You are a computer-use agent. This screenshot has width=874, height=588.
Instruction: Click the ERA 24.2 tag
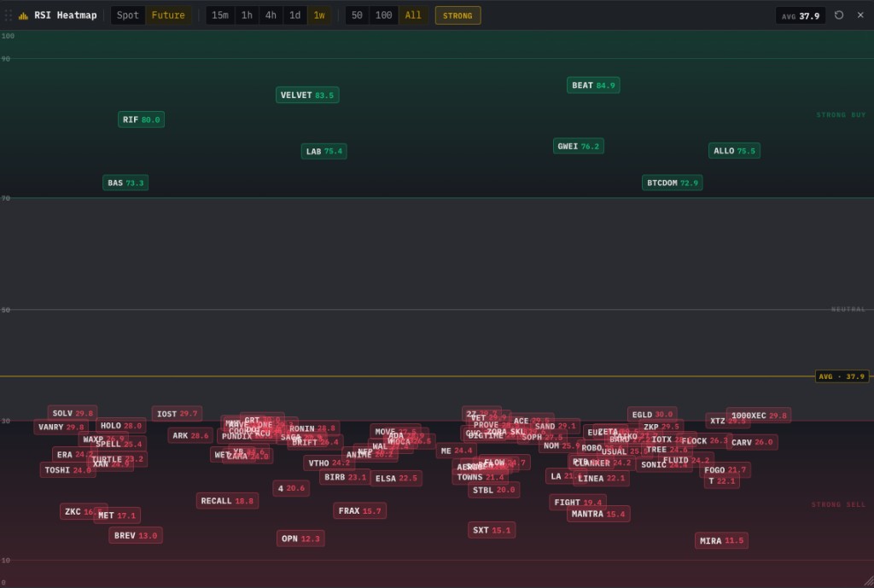[x=74, y=454]
